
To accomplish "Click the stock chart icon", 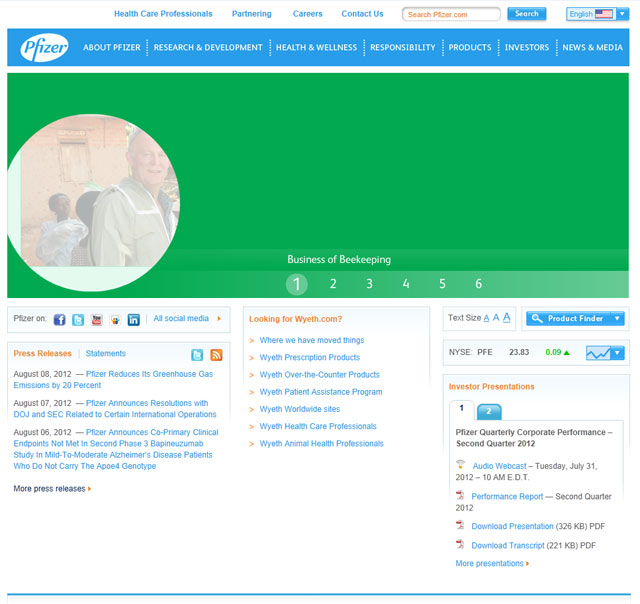I will [598, 353].
